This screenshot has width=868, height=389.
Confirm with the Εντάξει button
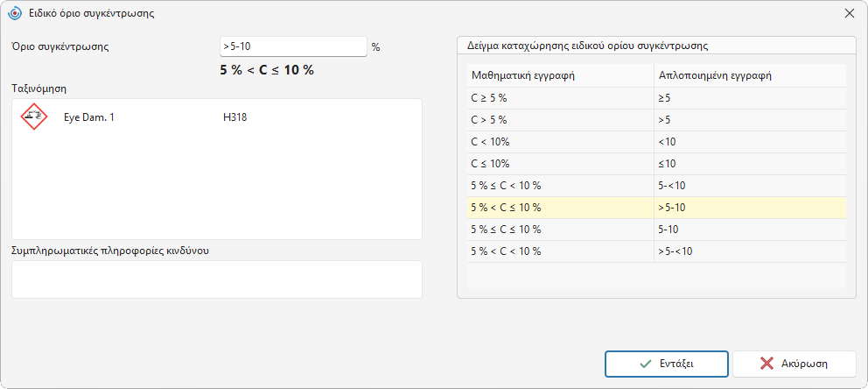click(667, 364)
